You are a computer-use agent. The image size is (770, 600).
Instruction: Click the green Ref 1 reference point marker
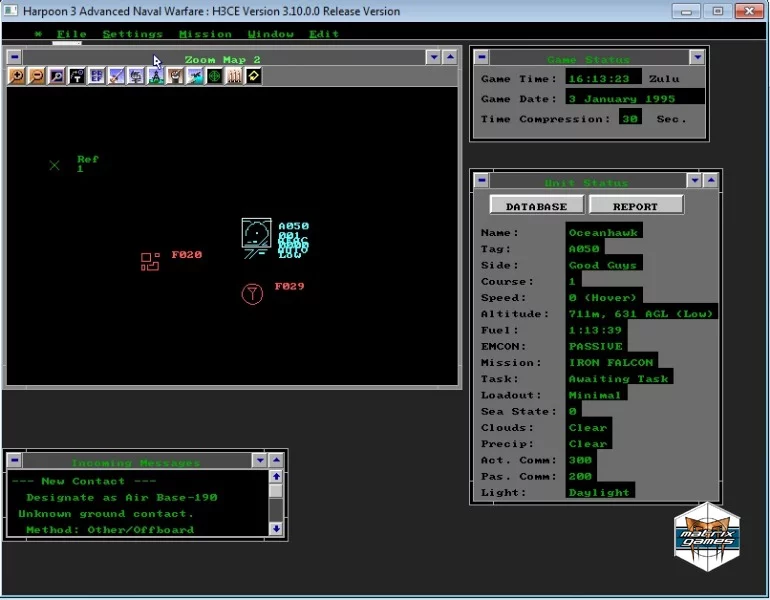[55, 165]
